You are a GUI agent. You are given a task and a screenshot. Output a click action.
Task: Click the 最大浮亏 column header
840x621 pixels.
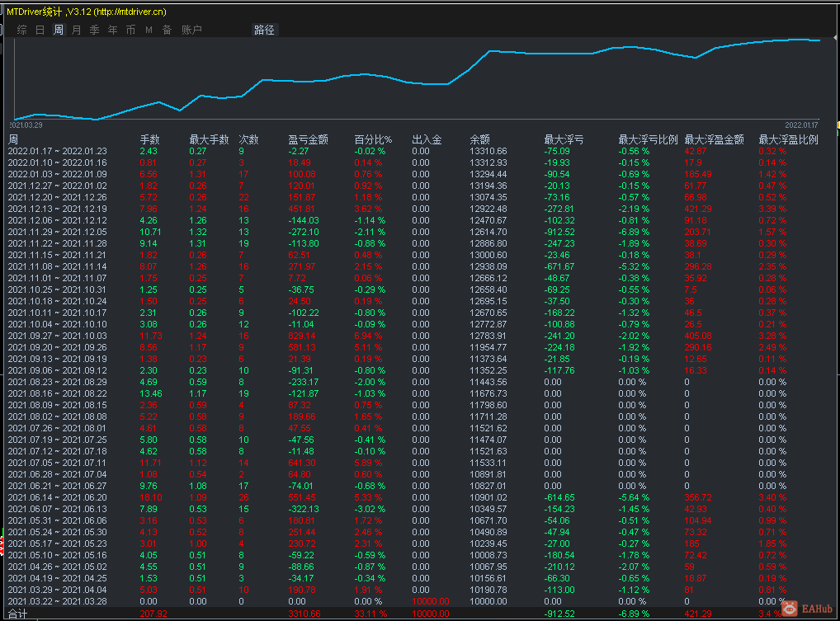564,139
